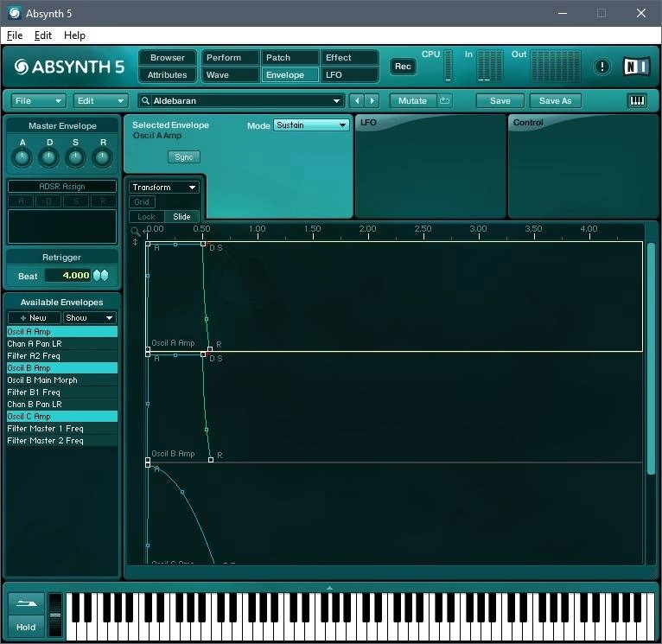Click the Beat value 4.000 field
Screen dimensions: 662x644
tap(69, 276)
